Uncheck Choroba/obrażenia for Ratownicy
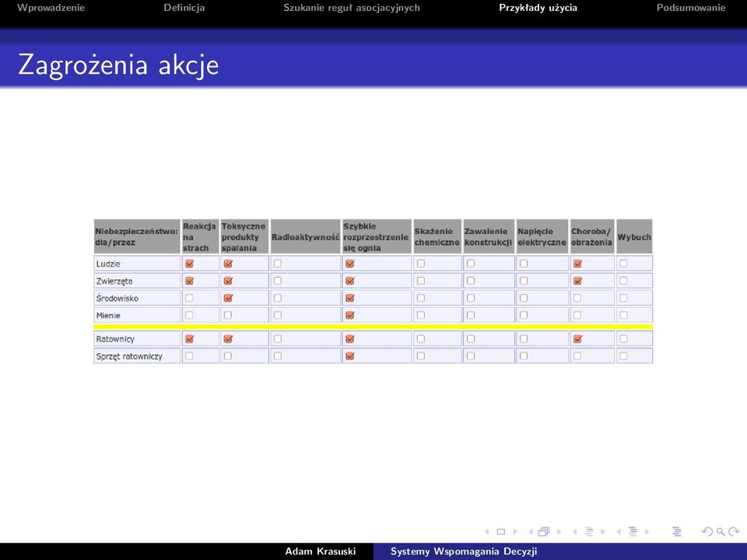 [x=578, y=339]
